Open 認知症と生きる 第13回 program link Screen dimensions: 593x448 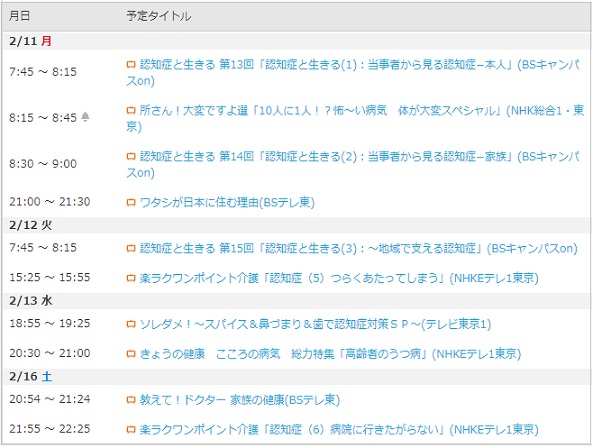click(354, 73)
